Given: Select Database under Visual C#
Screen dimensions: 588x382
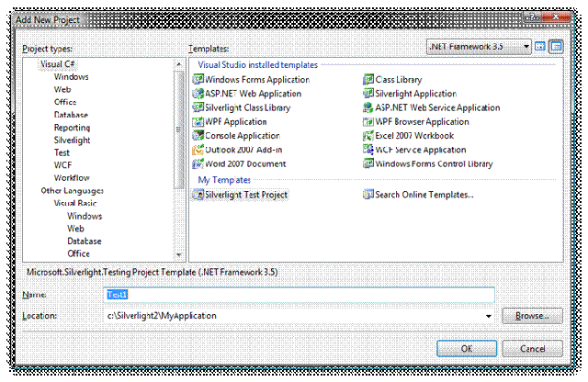Looking at the screenshot, I should pos(71,115).
